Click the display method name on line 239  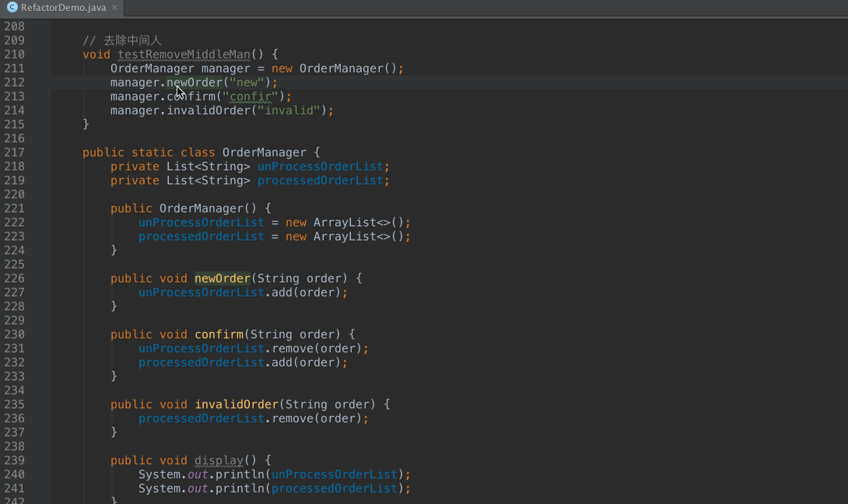coord(219,460)
